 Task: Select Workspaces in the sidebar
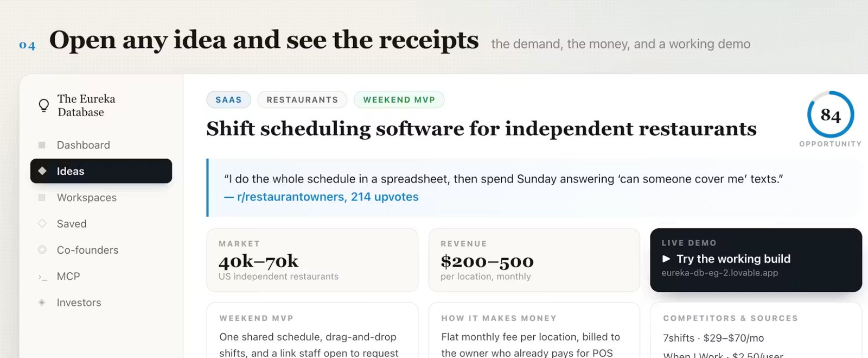101,198
